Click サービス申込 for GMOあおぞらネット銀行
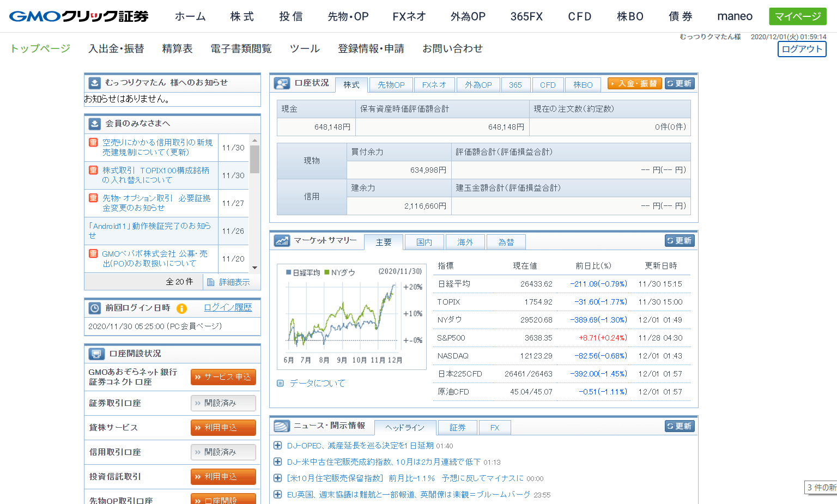Image resolution: width=837 pixels, height=504 pixels. (223, 377)
